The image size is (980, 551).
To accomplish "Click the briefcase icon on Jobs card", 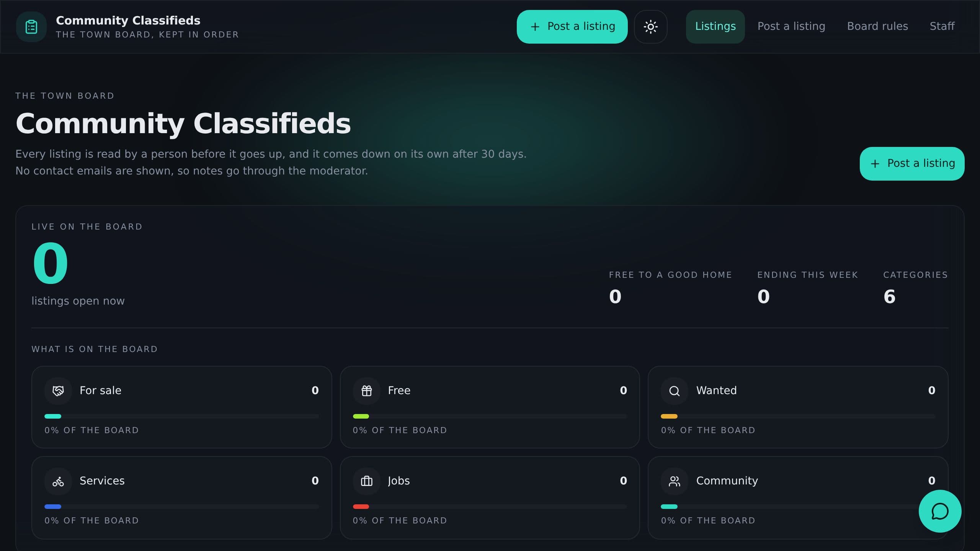I will (366, 481).
